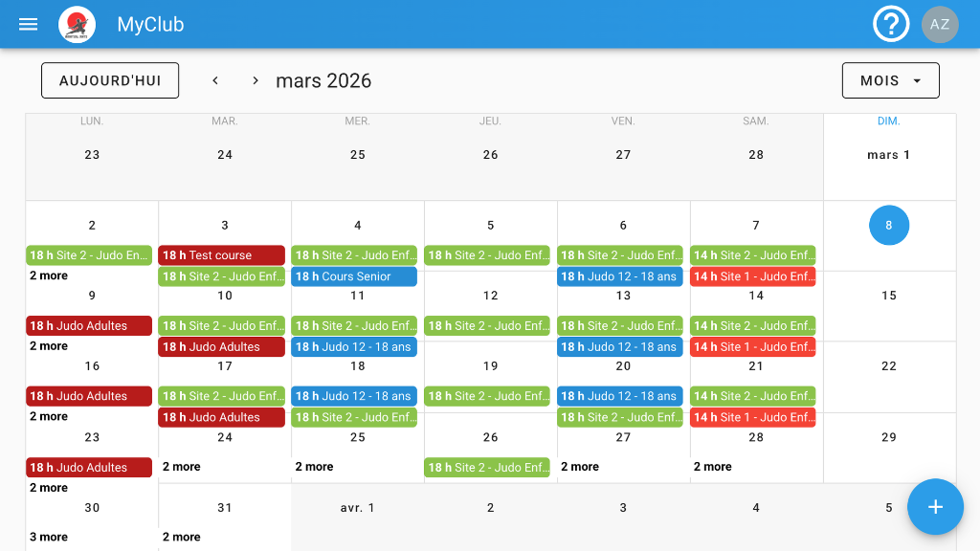Go to next month with right chevron

(x=256, y=80)
